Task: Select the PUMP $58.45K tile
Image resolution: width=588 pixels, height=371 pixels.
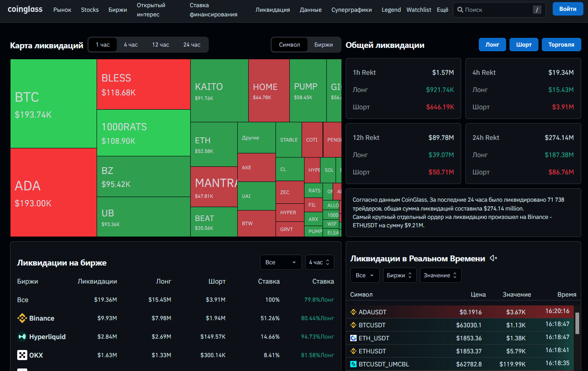Action: 308,90
